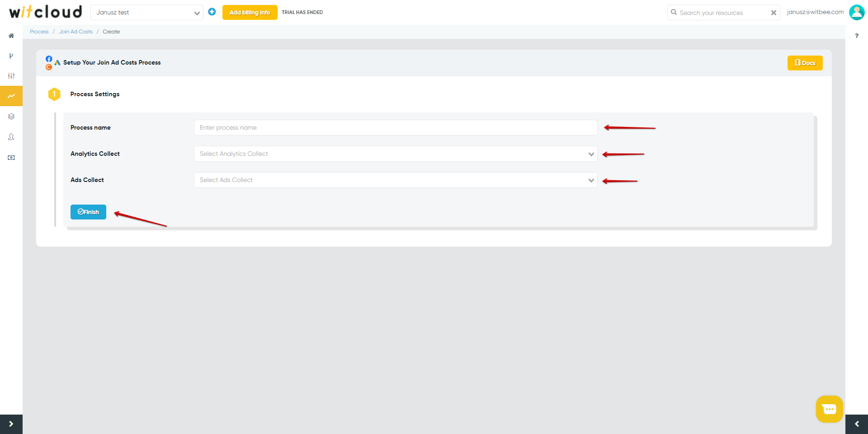Focus the Search your resources field
Viewport: 868px width, 434px height.
click(723, 13)
